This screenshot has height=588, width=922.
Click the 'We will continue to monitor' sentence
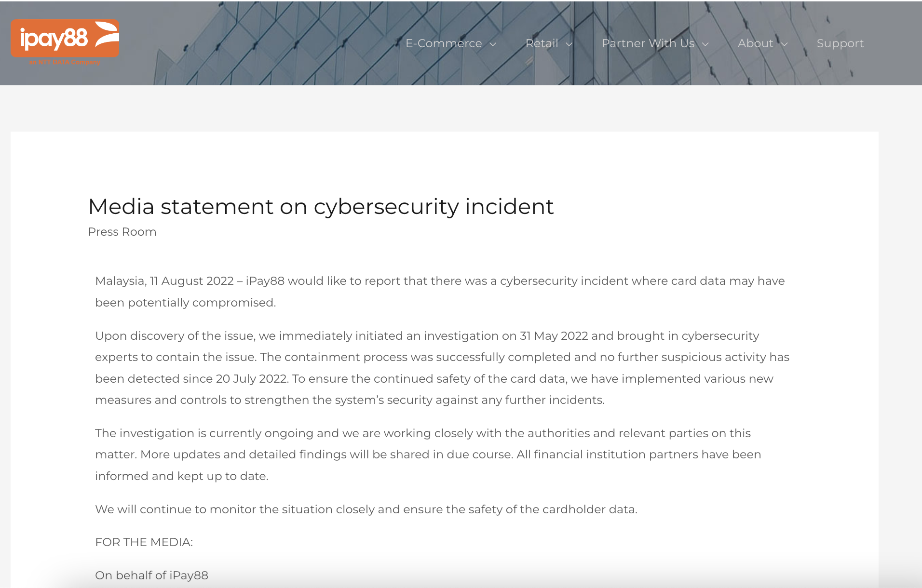click(x=366, y=509)
